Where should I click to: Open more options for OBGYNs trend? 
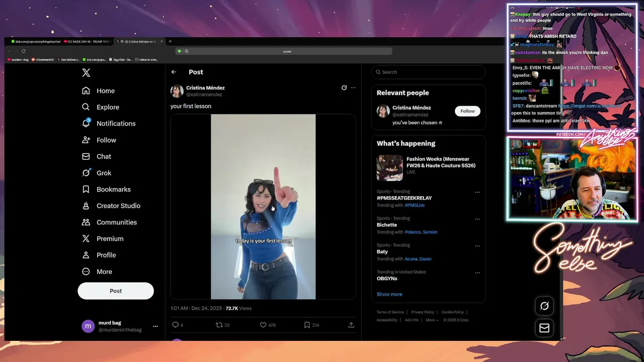point(477,273)
